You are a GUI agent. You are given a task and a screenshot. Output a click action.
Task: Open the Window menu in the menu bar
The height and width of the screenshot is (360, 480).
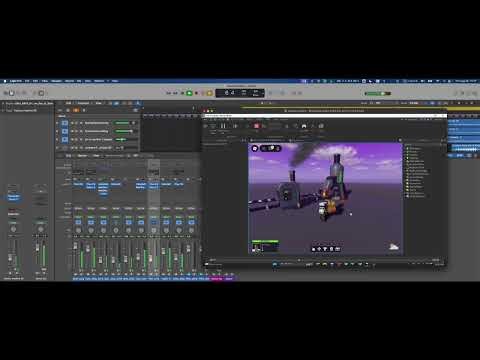[x=99, y=81]
